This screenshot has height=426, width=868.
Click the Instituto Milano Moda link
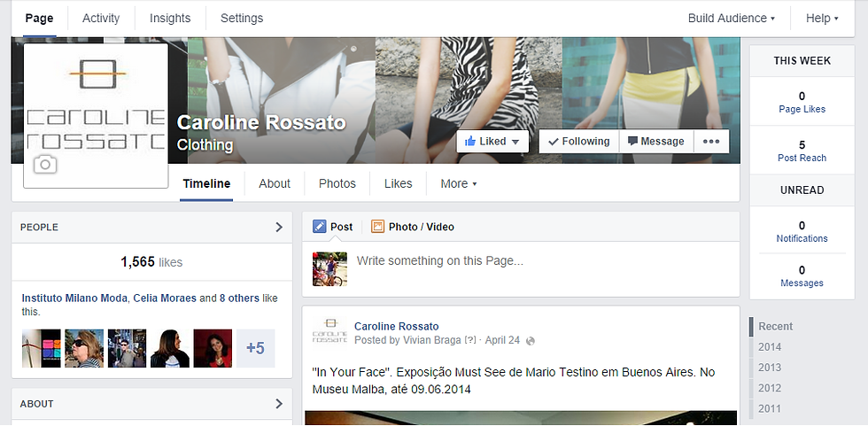(x=74, y=298)
